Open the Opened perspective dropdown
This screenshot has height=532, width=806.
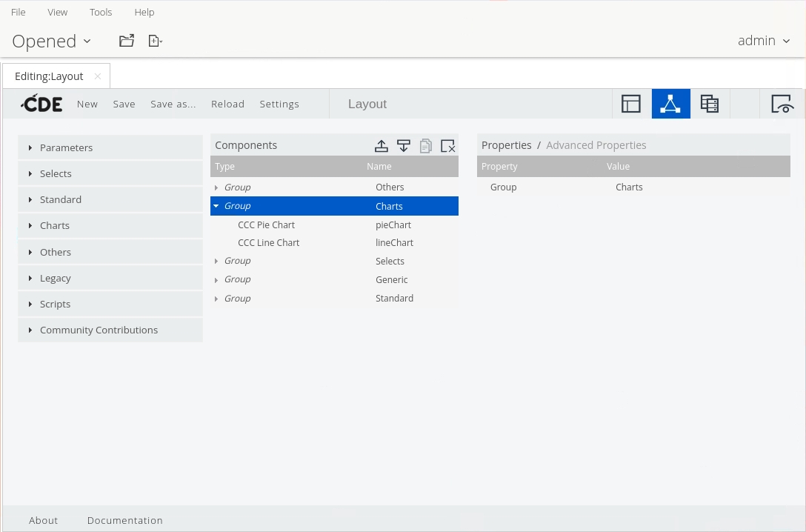click(51, 41)
